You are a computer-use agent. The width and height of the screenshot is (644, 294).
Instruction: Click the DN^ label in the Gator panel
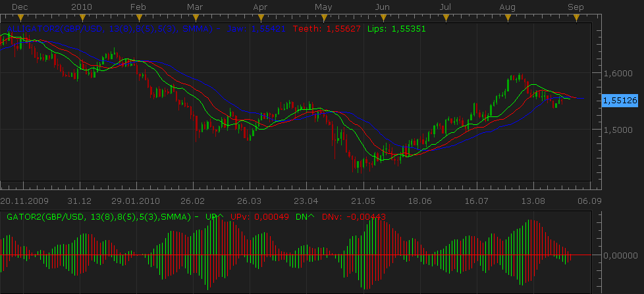[x=305, y=217]
